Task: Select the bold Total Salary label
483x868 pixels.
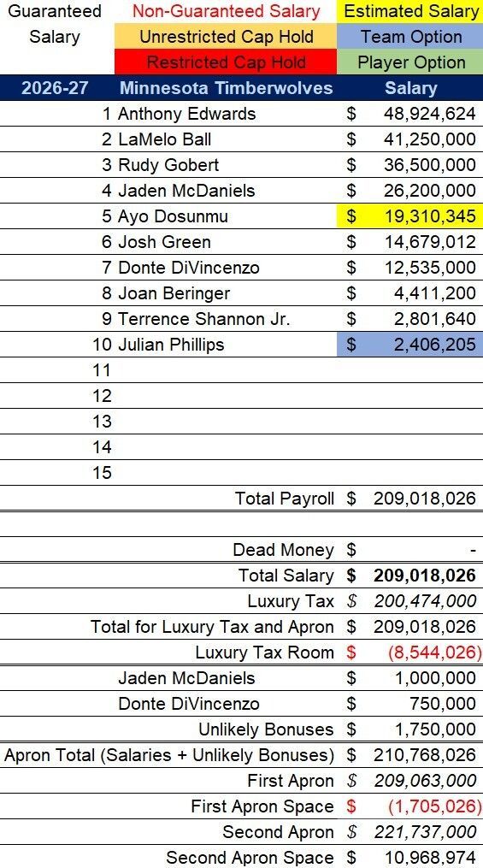Action: [x=286, y=576]
